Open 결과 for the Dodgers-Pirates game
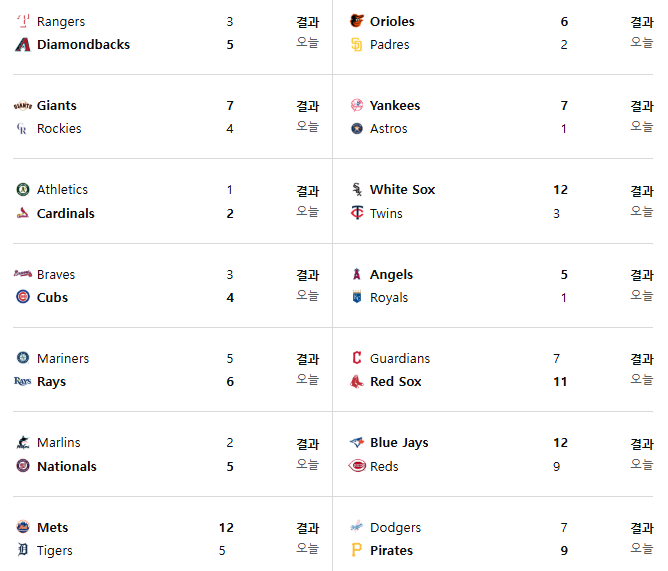This screenshot has width=668, height=571. click(642, 528)
